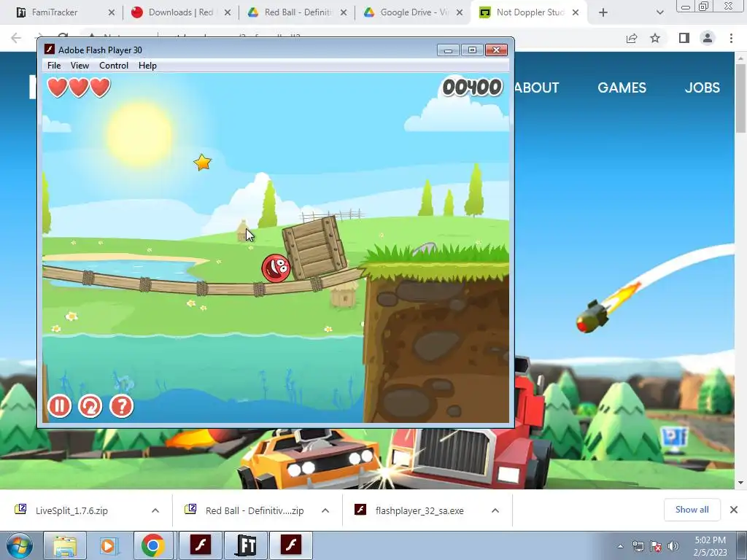Open the Chrome tab search dropdown
This screenshot has height=560, width=747.
click(x=659, y=12)
